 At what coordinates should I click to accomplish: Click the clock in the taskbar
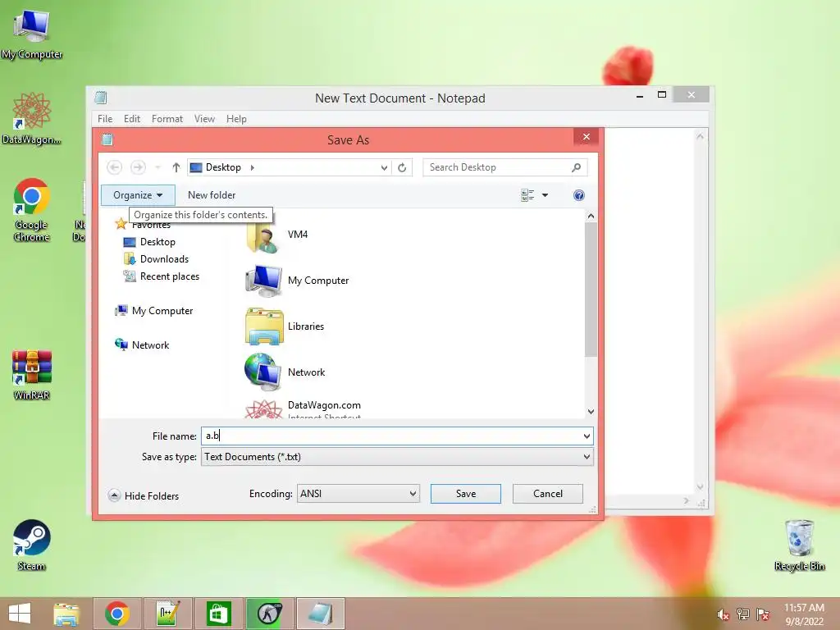(x=804, y=614)
